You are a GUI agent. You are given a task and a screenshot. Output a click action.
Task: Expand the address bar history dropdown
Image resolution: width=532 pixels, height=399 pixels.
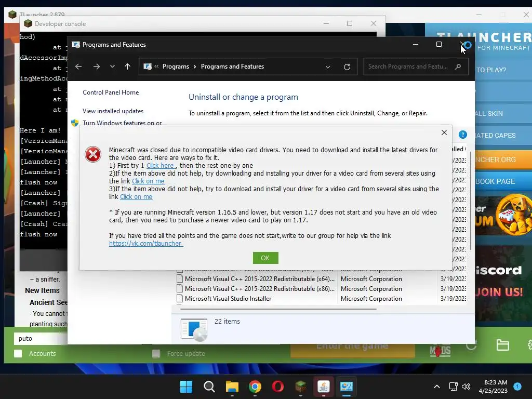pyautogui.click(x=328, y=67)
